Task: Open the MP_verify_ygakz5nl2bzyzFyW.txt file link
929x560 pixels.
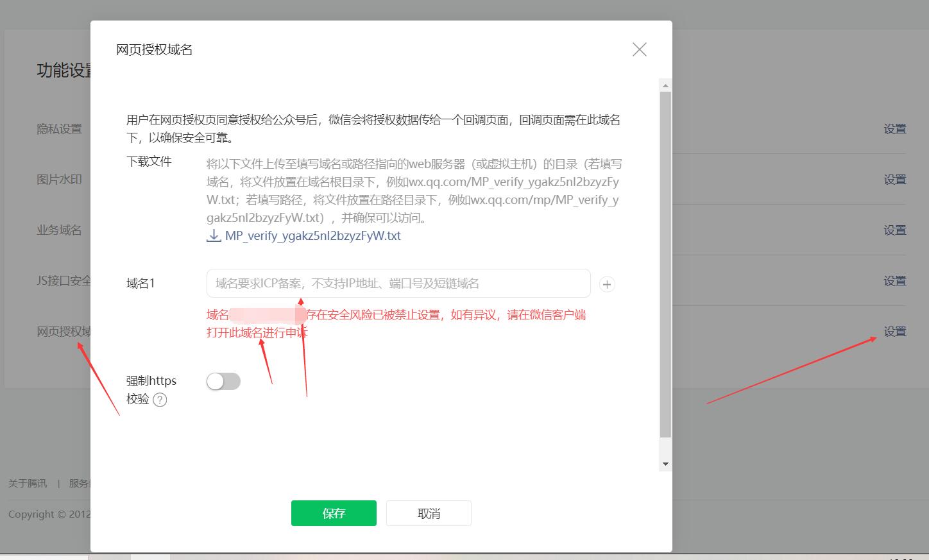Action: click(312, 235)
